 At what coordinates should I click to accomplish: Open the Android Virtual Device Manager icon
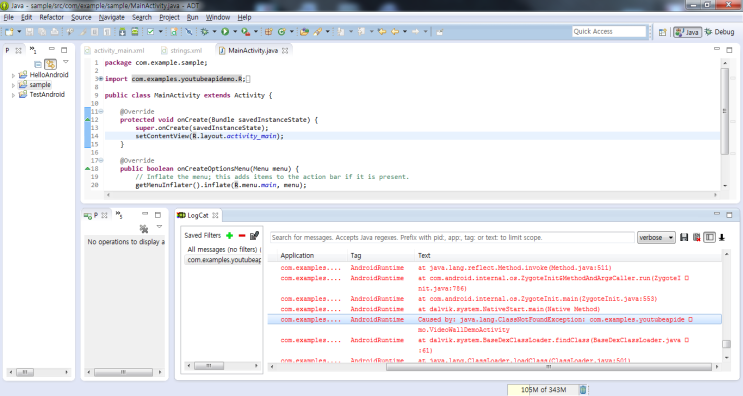click(135, 32)
